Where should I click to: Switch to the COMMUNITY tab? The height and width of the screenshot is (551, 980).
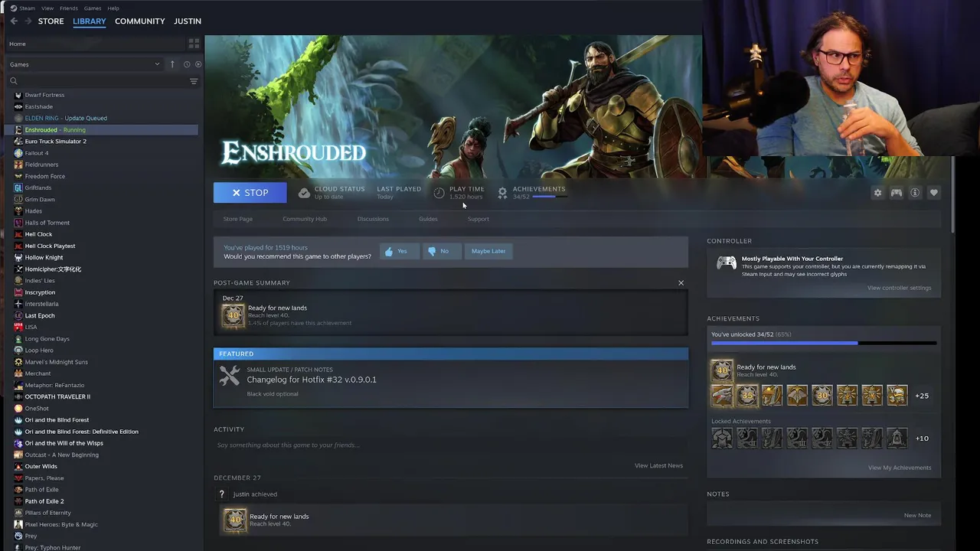140,21
